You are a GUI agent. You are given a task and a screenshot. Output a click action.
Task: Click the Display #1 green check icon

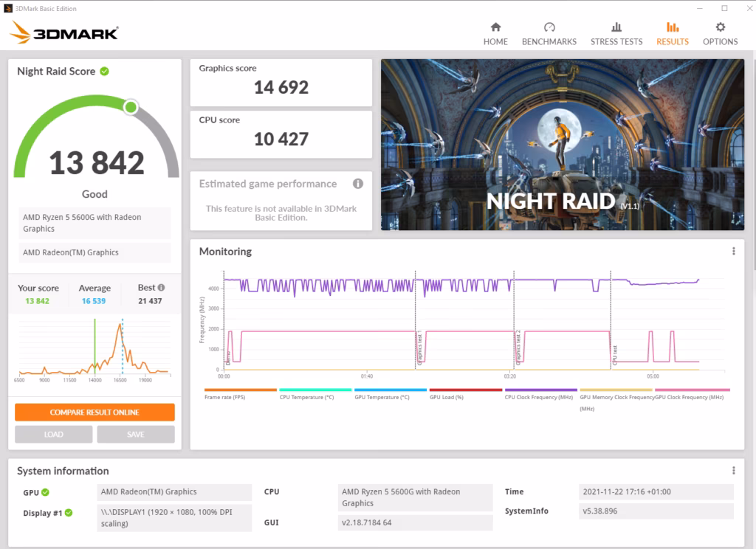tap(69, 512)
